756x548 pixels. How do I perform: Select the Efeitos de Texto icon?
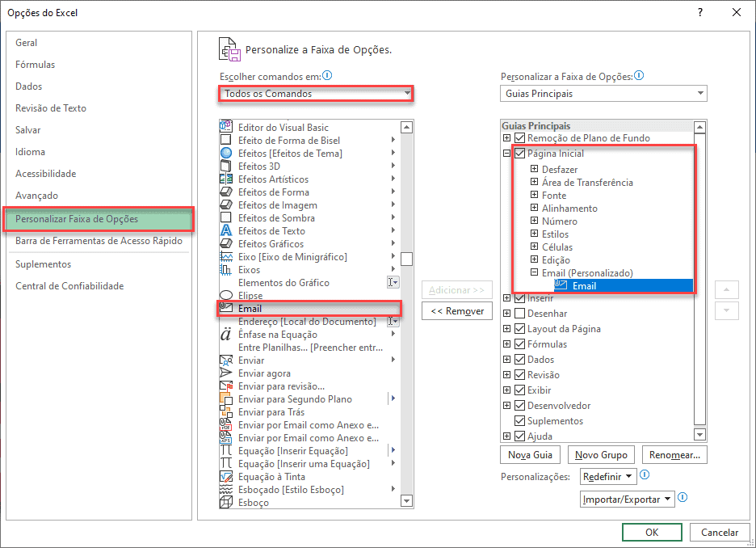pyautogui.click(x=226, y=231)
